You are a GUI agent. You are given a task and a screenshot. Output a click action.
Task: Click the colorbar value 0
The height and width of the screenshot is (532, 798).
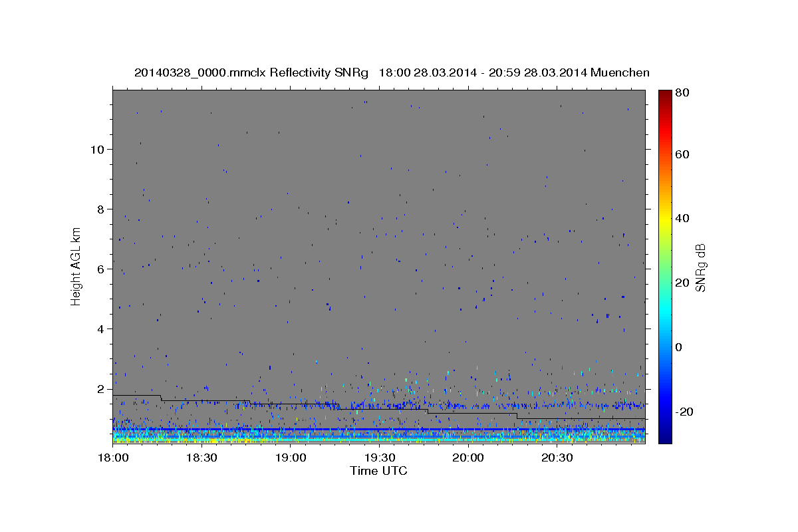point(678,347)
